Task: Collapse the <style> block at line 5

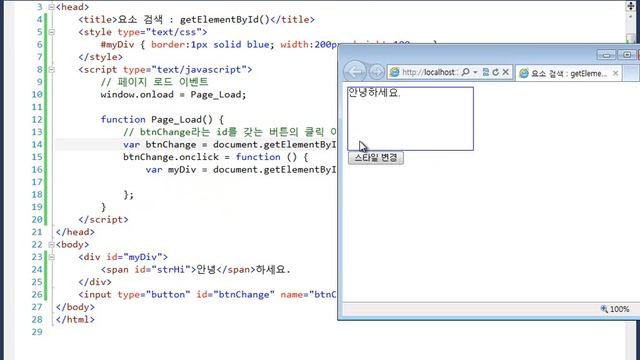Action: click(51, 32)
